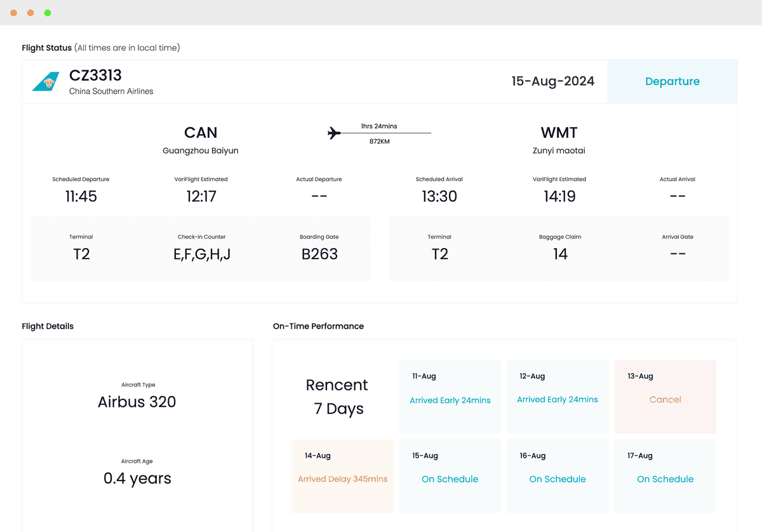Click the Check-in Counter E,F,G,H,J

coord(201,253)
